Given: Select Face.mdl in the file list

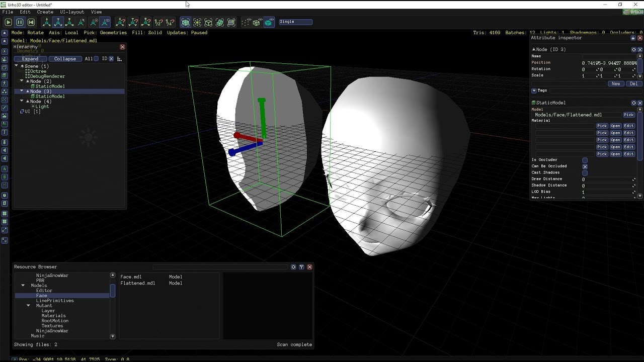Looking at the screenshot, I should pyautogui.click(x=131, y=277).
